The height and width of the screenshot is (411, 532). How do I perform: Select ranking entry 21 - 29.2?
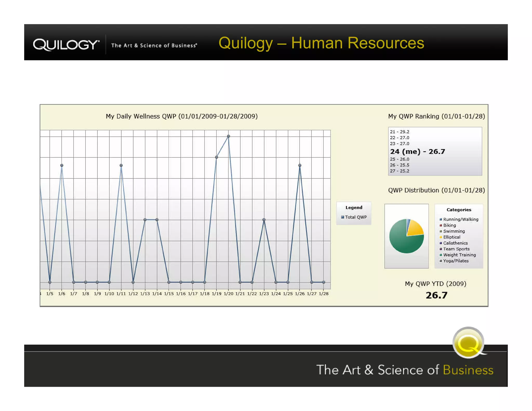399,132
